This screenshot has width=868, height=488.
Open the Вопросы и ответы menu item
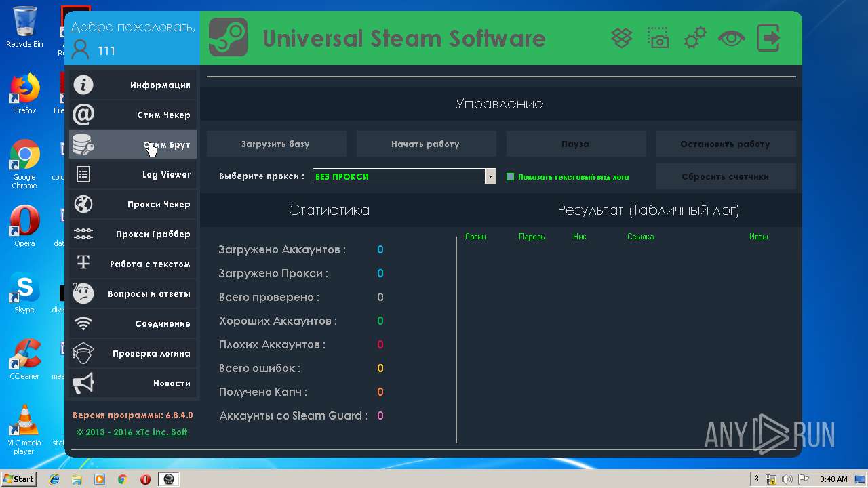[x=133, y=293]
